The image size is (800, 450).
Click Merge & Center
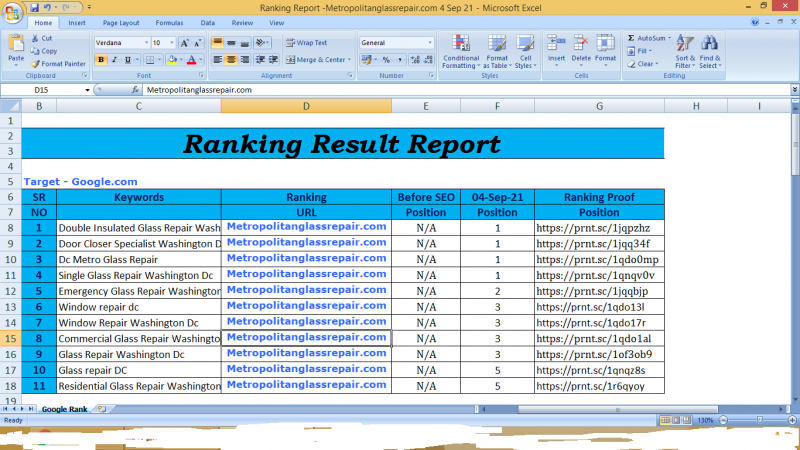315,60
